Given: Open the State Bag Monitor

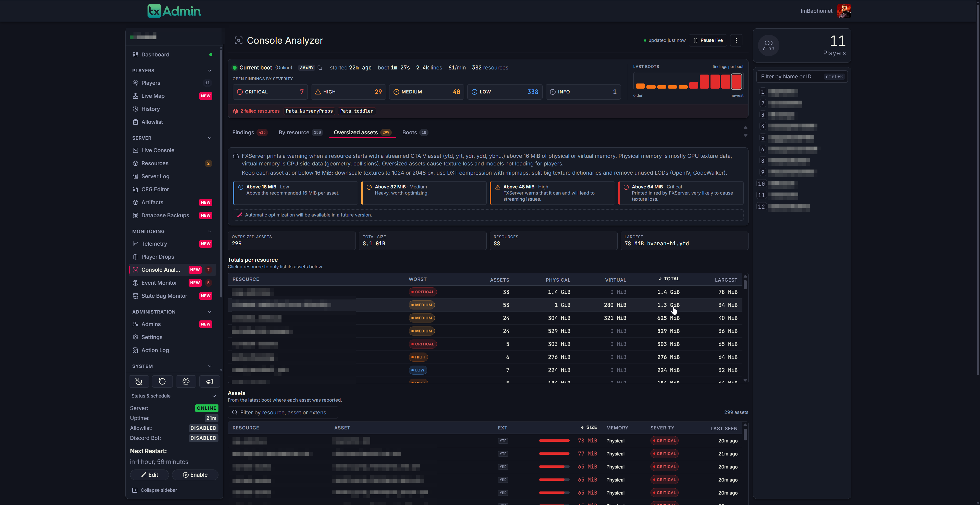Looking at the screenshot, I should [172, 296].
